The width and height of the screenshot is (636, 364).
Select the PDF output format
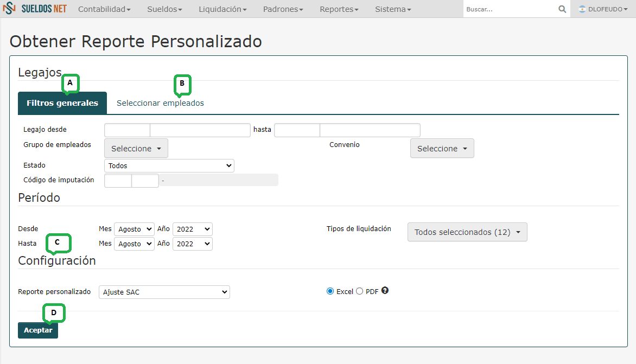[359, 291]
